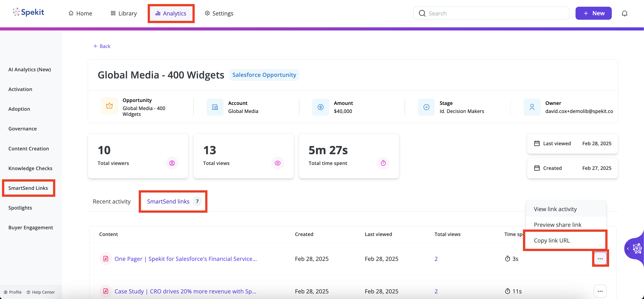Image resolution: width=644 pixels, height=299 pixels.
Task: Go to the Analytics section
Action: coord(171,13)
